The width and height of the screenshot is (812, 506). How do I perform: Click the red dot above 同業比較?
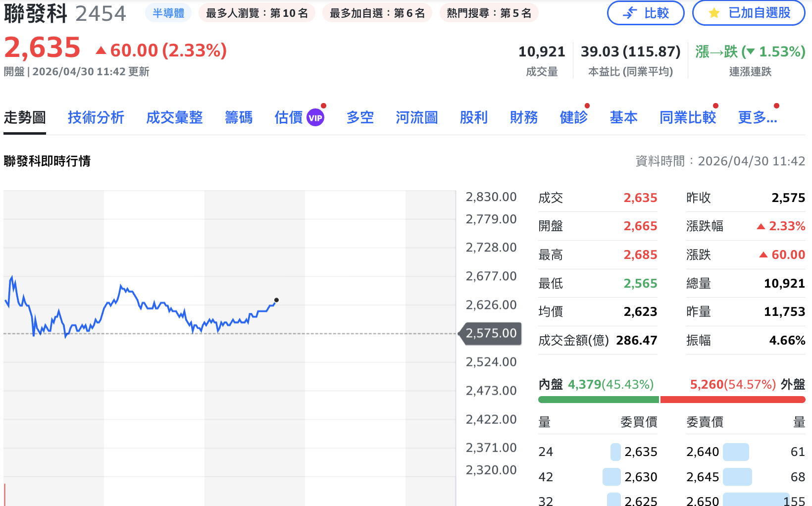(715, 105)
